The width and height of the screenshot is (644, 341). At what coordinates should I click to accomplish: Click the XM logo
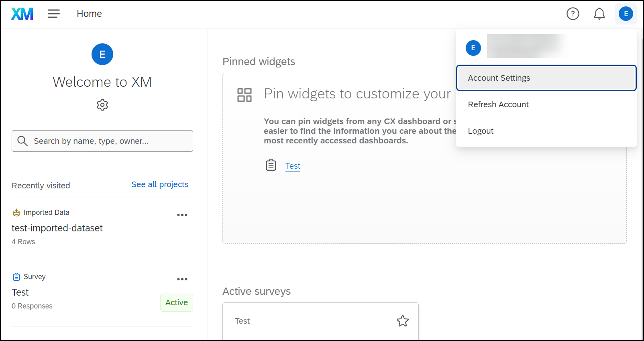click(22, 14)
